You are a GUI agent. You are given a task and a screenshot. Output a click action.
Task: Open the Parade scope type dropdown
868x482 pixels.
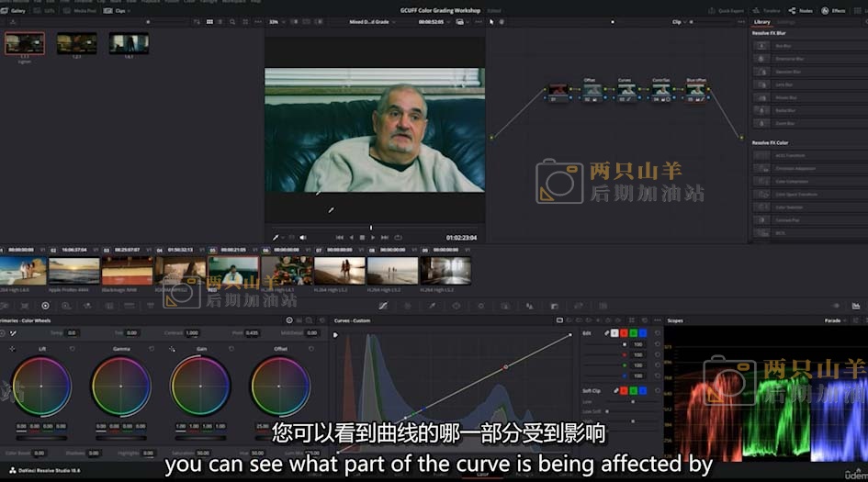(835, 320)
